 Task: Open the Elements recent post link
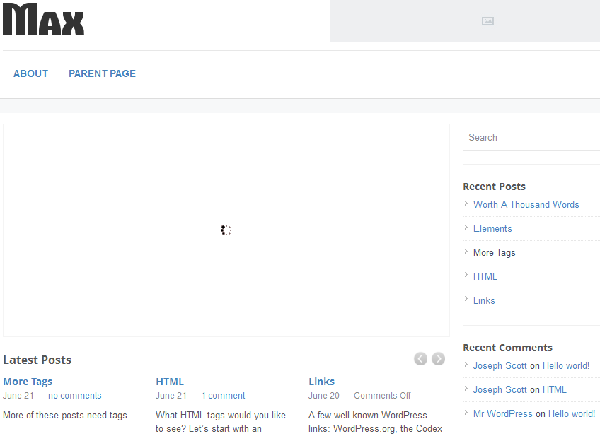pyautogui.click(x=492, y=229)
